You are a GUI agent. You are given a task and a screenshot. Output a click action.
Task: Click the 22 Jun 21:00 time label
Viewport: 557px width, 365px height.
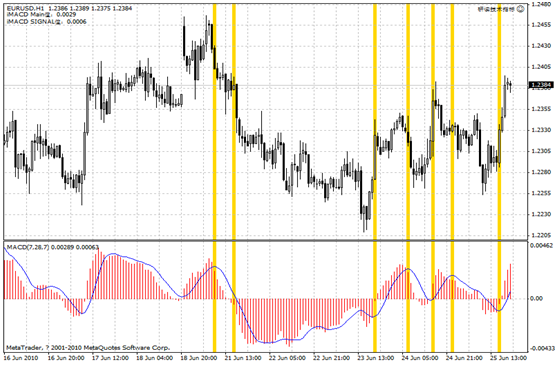(332, 358)
